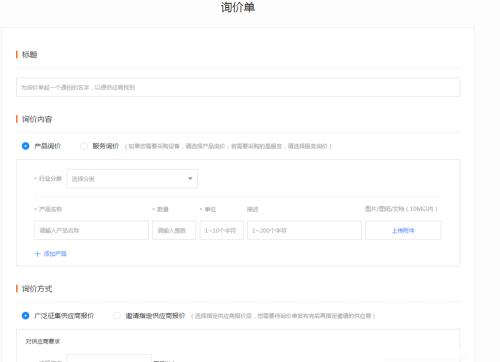Click the plus icon beside 添加产品
500x362 pixels.
tap(37, 254)
